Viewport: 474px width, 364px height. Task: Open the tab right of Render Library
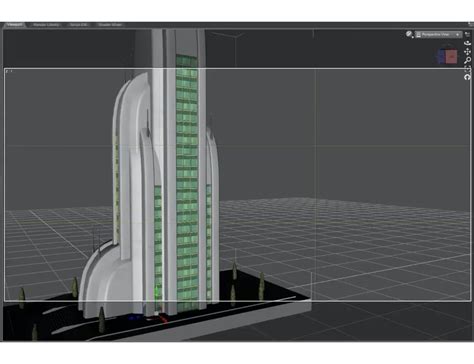coord(78,25)
